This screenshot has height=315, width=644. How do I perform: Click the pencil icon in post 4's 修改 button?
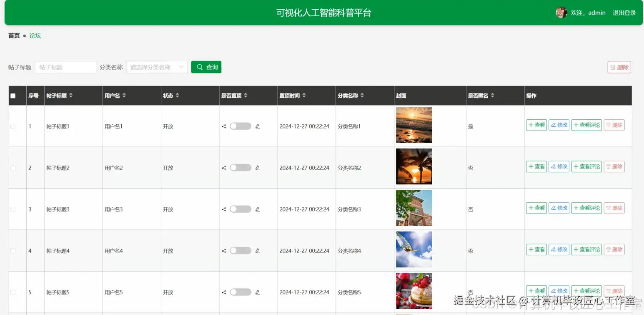554,249
